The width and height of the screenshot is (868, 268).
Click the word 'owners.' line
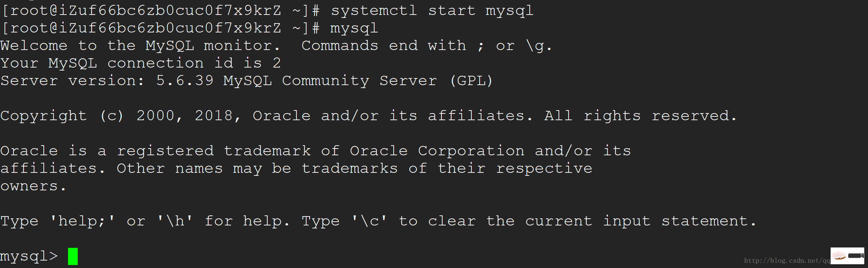[33, 186]
